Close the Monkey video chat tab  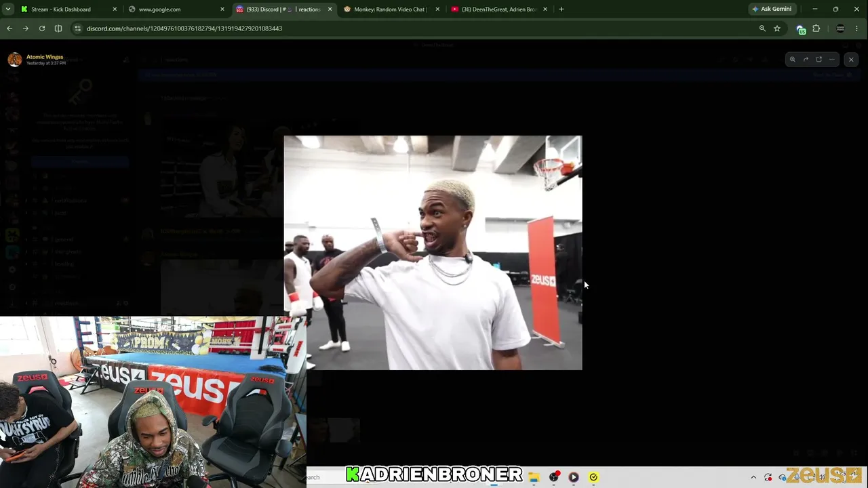click(x=437, y=9)
